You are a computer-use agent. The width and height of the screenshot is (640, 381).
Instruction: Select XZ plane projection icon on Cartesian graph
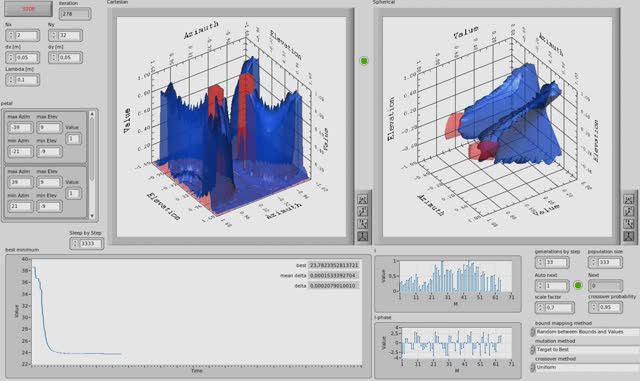pos(362,212)
